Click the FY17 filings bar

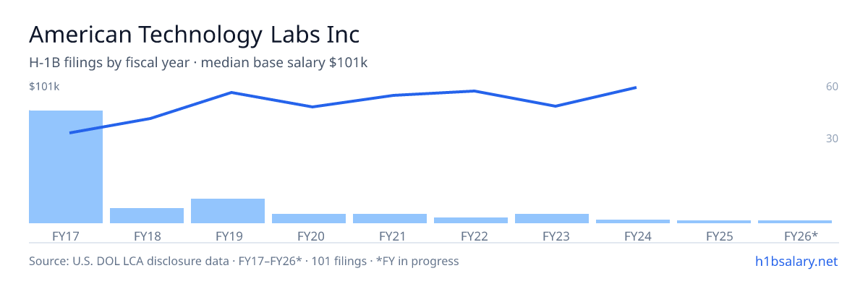click(66, 167)
